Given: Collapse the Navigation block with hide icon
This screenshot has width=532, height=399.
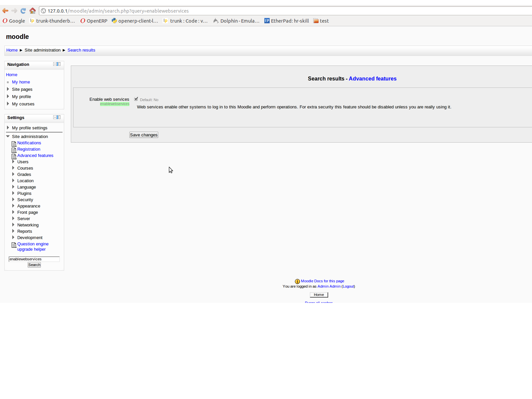Looking at the screenshot, I should 55,64.
